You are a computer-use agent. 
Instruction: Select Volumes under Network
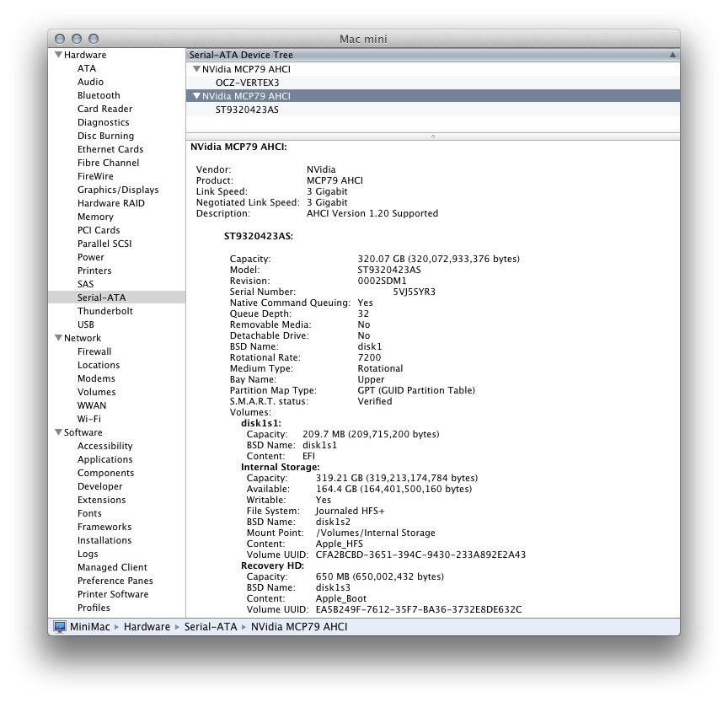tap(97, 392)
